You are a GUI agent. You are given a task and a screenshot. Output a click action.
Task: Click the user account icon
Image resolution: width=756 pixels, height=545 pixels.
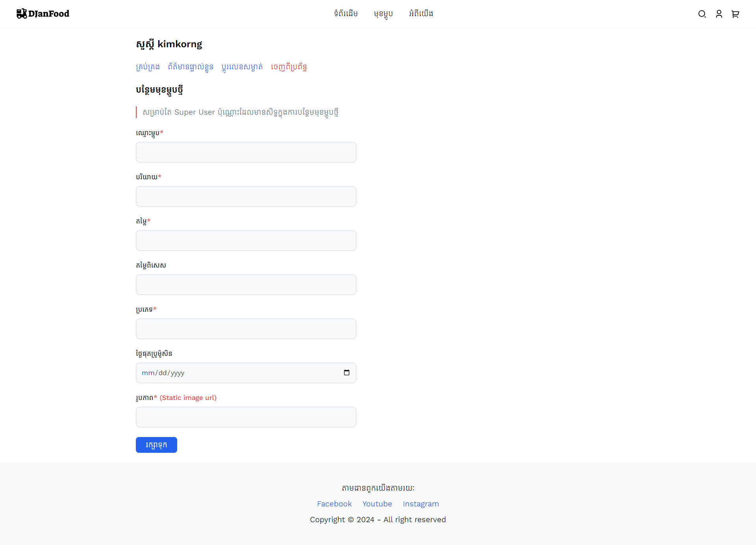tap(719, 13)
